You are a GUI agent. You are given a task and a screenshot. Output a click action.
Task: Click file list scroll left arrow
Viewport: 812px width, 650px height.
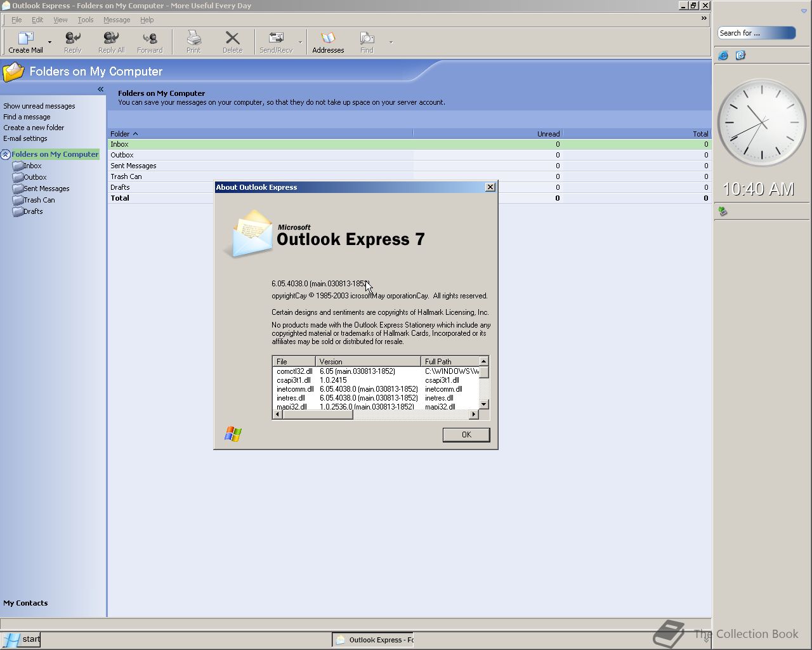[x=277, y=415]
